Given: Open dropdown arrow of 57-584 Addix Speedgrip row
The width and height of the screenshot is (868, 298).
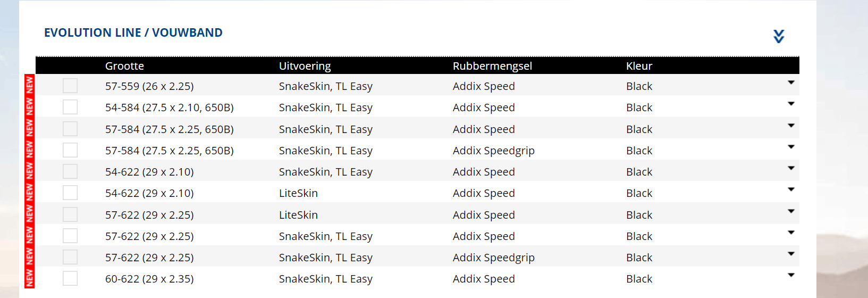Looking at the screenshot, I should click(x=791, y=147).
